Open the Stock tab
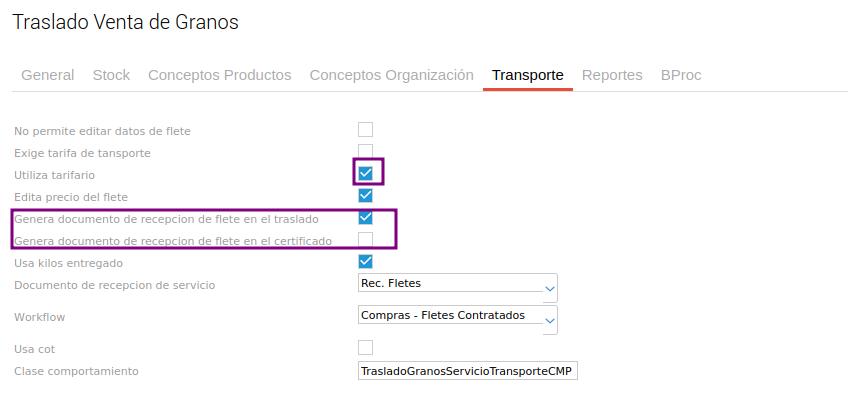Screen dimensions: 848x418 (111, 75)
